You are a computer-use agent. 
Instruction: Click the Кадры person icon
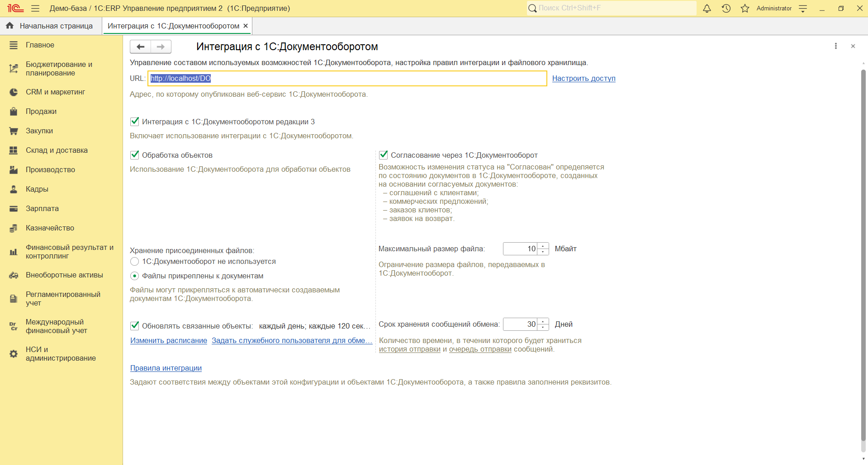[14, 189]
